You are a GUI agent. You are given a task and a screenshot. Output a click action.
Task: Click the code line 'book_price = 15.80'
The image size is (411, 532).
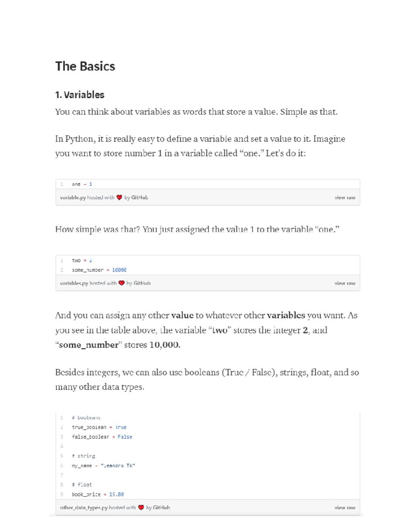coord(98,494)
